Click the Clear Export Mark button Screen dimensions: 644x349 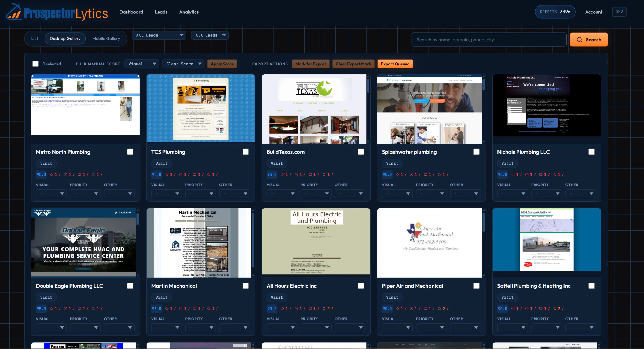(x=353, y=64)
